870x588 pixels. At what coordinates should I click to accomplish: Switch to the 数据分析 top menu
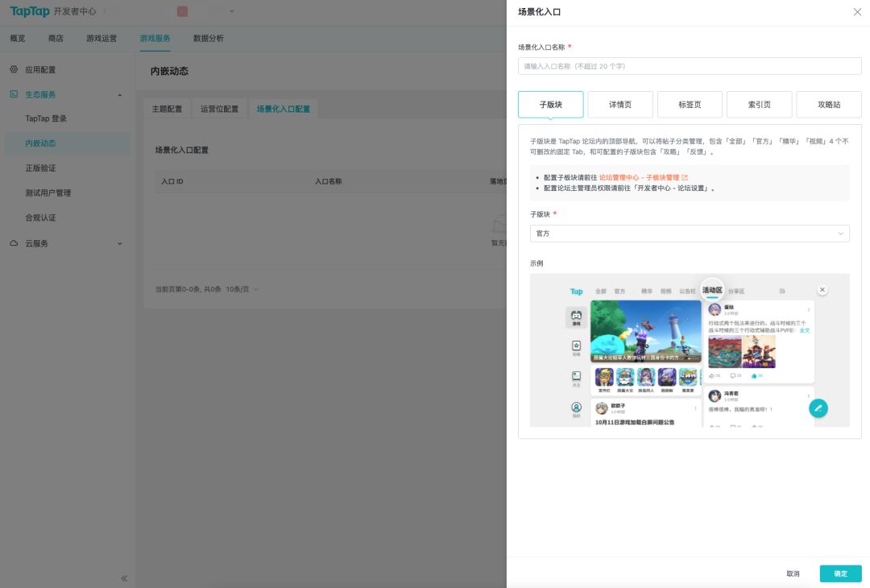[x=209, y=38]
